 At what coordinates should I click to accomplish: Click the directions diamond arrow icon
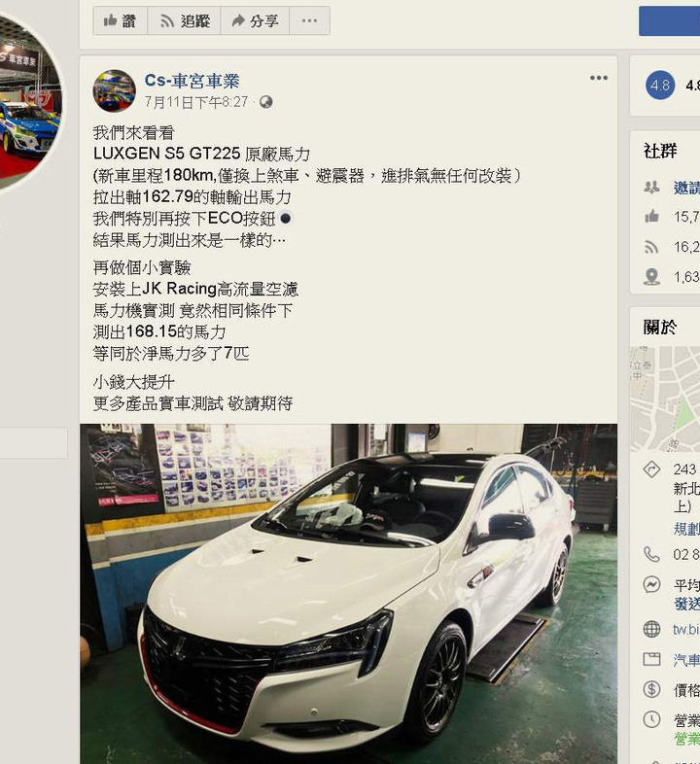point(651,469)
